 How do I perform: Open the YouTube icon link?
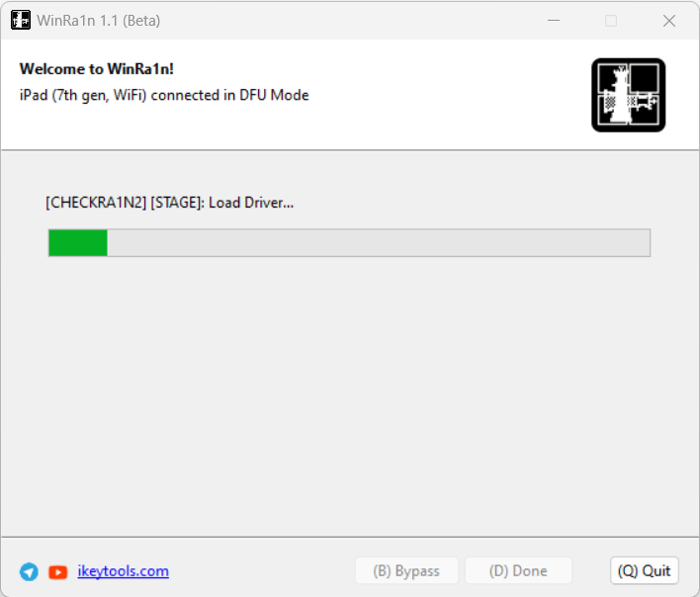tap(58, 571)
